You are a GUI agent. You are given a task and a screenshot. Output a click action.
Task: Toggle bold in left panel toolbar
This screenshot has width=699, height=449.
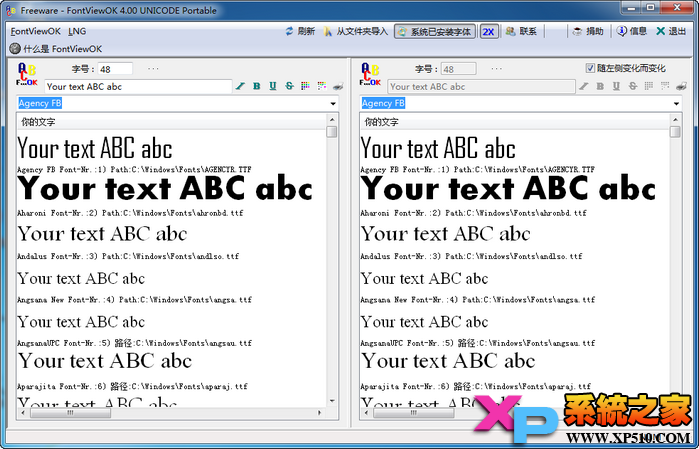[x=257, y=86]
